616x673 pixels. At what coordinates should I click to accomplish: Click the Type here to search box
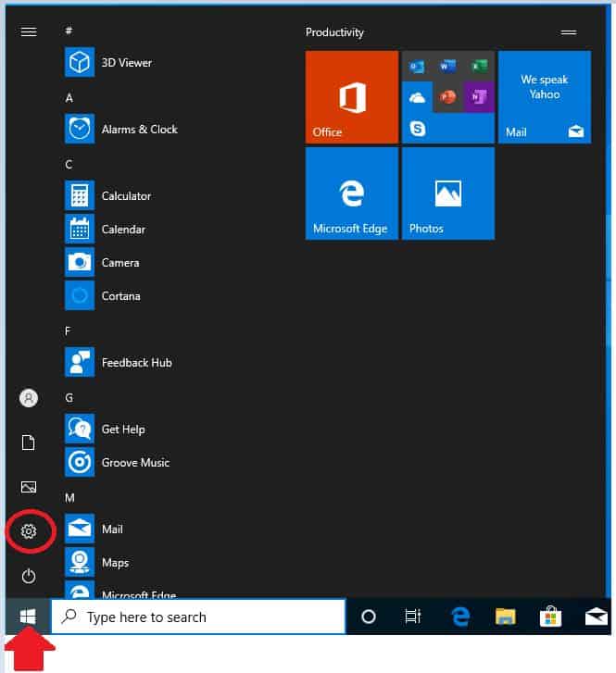198,617
